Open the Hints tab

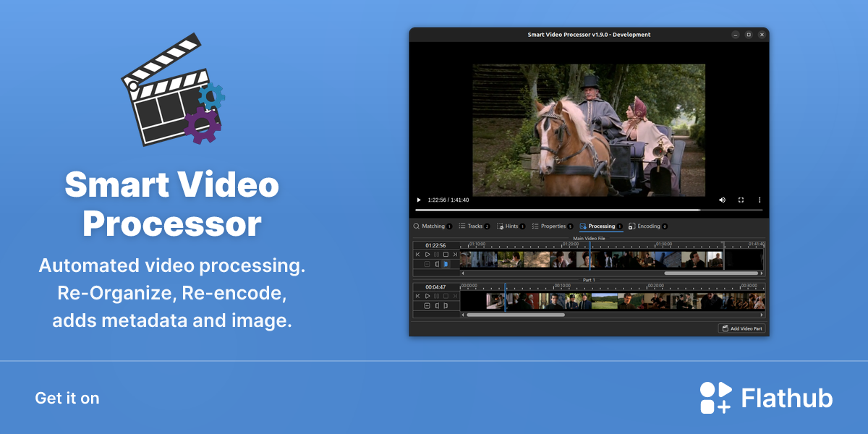[511, 226]
